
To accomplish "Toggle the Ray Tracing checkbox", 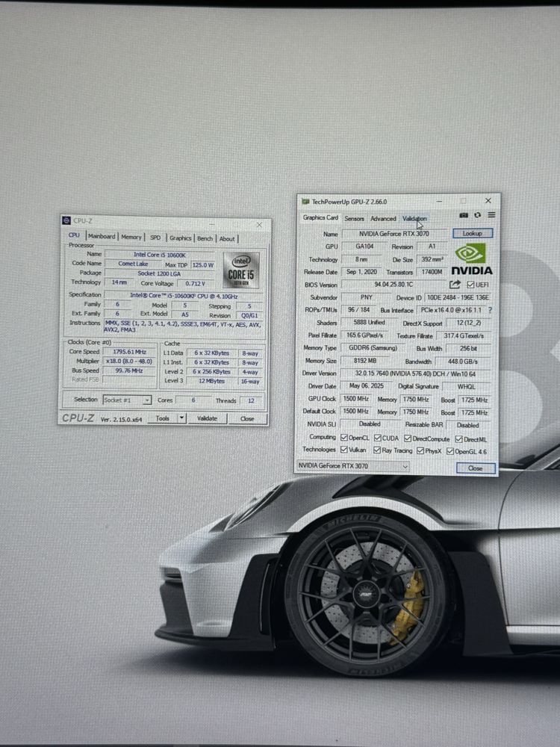I will [x=376, y=450].
